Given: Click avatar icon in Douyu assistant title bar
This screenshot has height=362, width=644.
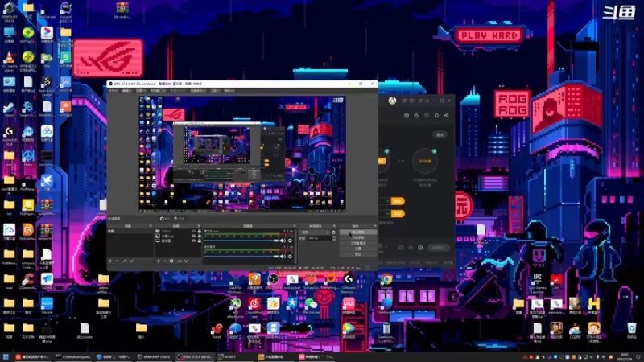Looking at the screenshot, I should click(x=392, y=101).
